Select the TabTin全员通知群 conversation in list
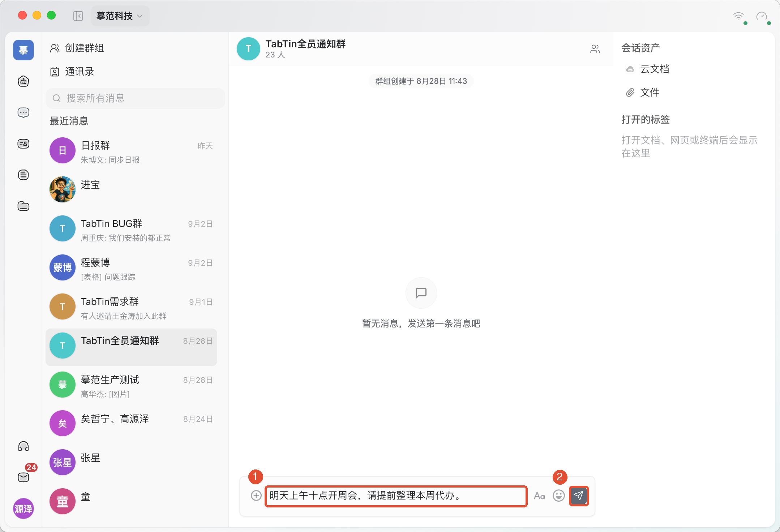The width and height of the screenshot is (780, 532). 132,347
